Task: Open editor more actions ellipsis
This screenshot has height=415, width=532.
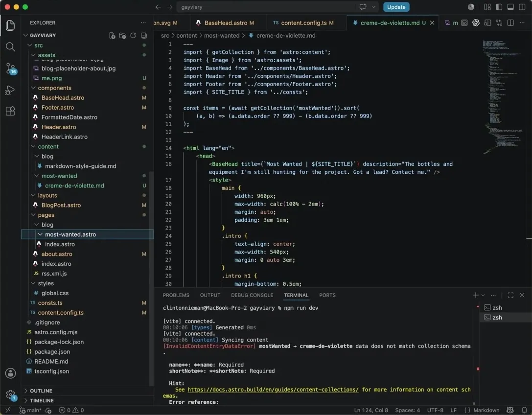Action: pos(522,23)
